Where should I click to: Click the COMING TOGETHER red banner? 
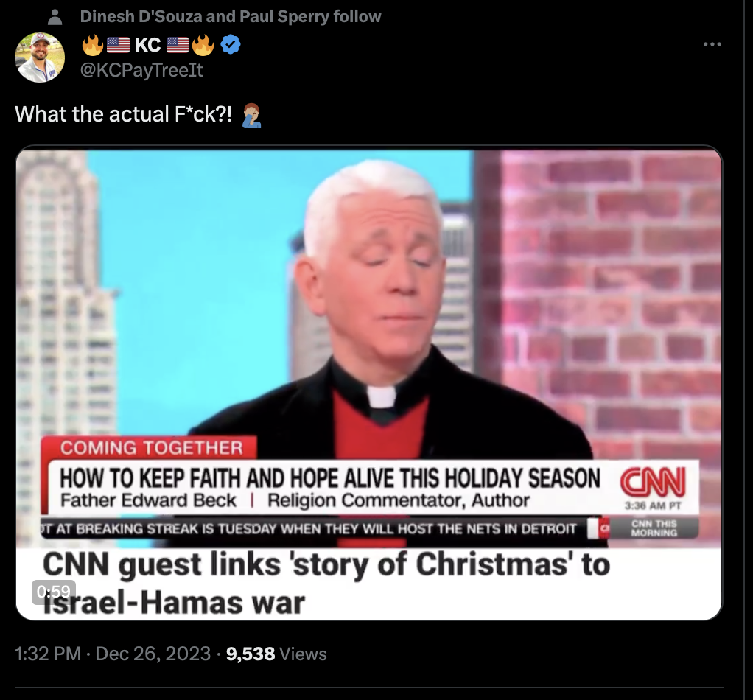(x=151, y=447)
